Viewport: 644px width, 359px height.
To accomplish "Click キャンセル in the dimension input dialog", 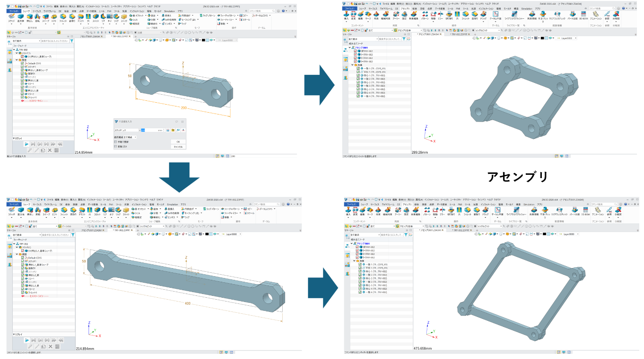I will coord(178,147).
